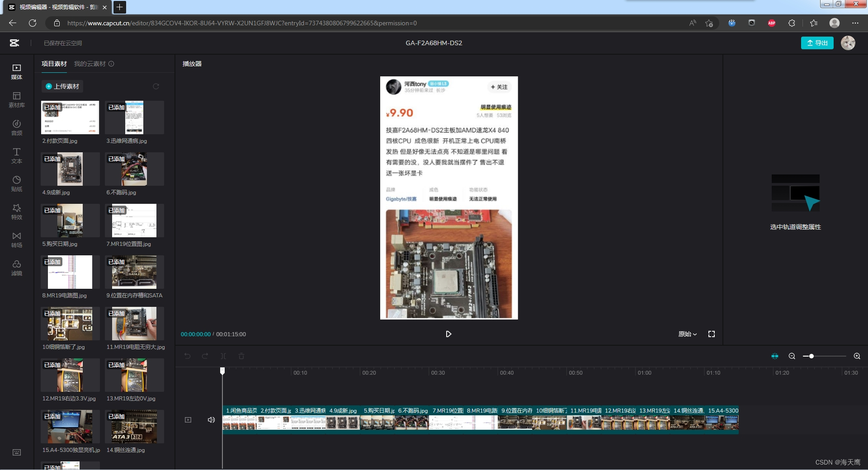The image size is (868, 470).
Task: Click the 已保存在云空间 save status
Action: 63,43
